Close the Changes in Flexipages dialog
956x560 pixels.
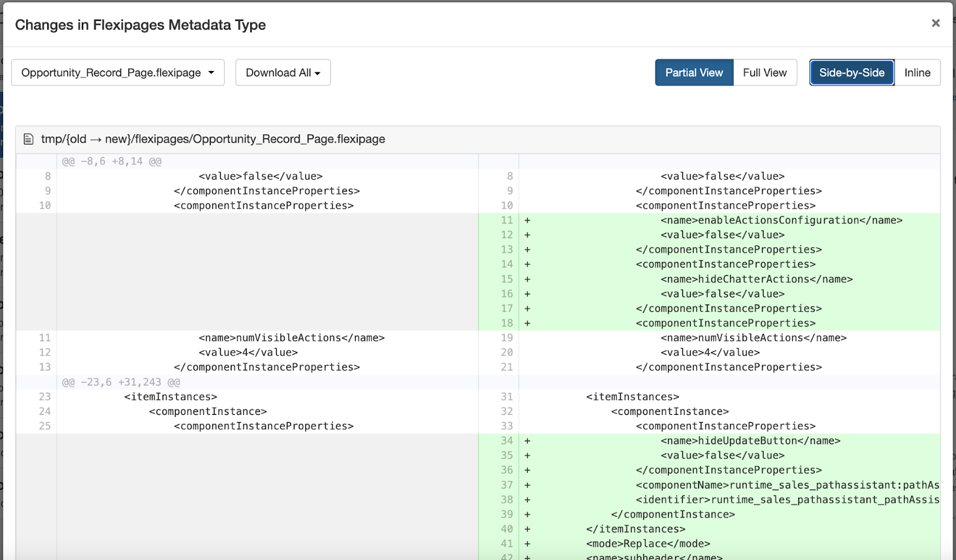point(936,23)
